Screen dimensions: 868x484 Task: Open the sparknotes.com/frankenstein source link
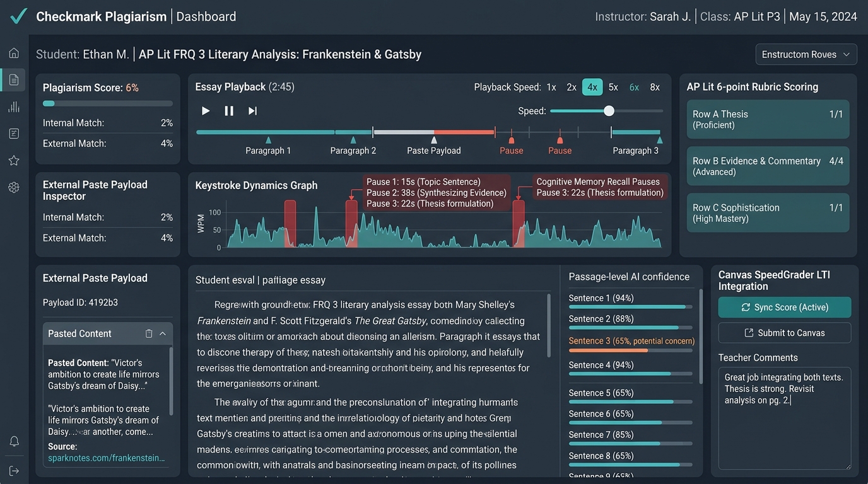coord(107,458)
